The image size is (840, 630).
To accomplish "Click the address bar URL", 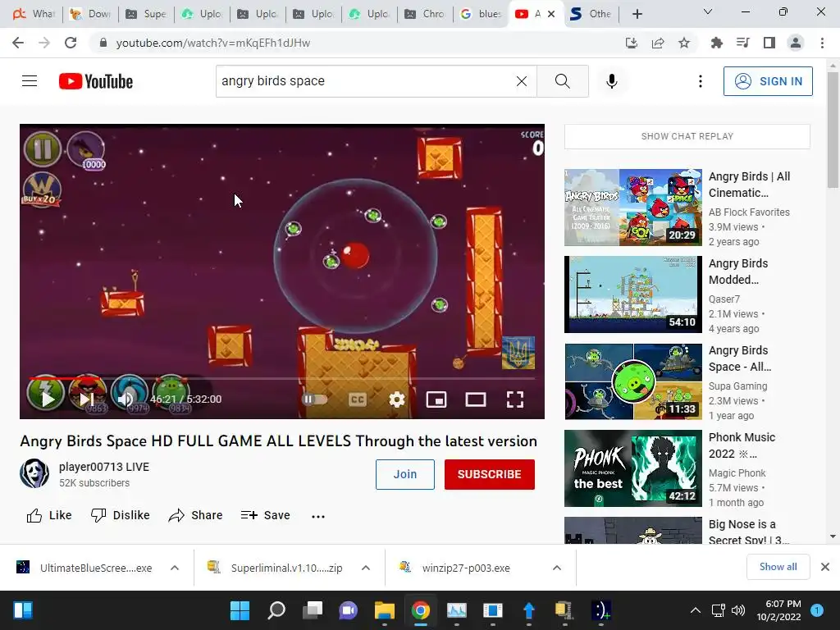I will coord(212,43).
